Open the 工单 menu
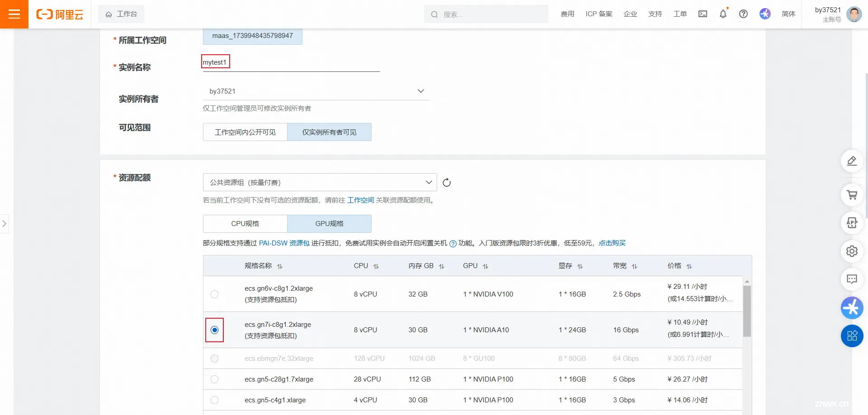This screenshot has width=868, height=415. click(680, 14)
